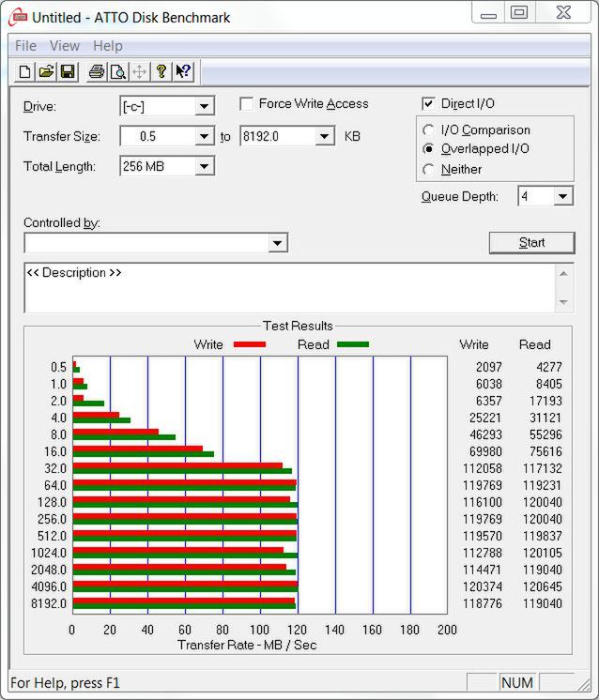The image size is (599, 700).
Task: Click inside the Description text box
Action: 289,288
